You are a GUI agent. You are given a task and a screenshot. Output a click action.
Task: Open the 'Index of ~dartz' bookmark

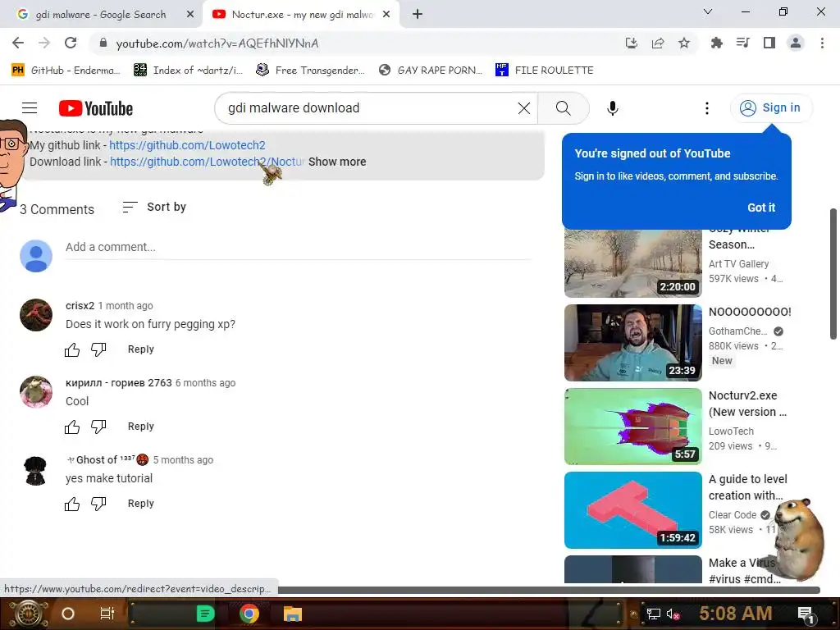coord(188,71)
